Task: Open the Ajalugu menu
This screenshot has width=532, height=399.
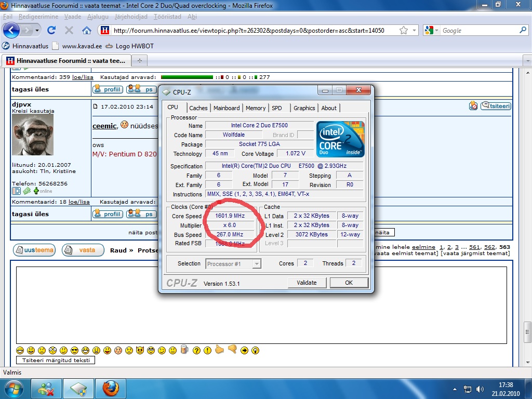Action: (98, 17)
